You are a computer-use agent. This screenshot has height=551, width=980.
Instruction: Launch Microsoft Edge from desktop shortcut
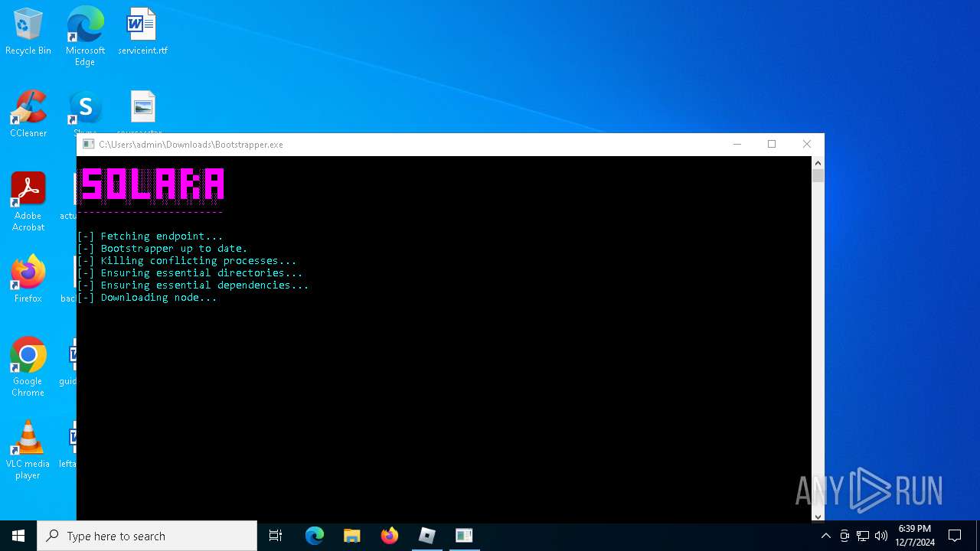click(85, 36)
